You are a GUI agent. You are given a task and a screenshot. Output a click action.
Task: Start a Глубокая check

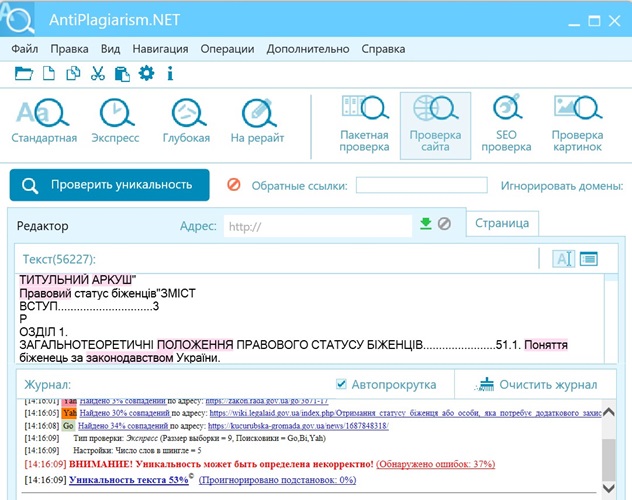[x=186, y=121]
